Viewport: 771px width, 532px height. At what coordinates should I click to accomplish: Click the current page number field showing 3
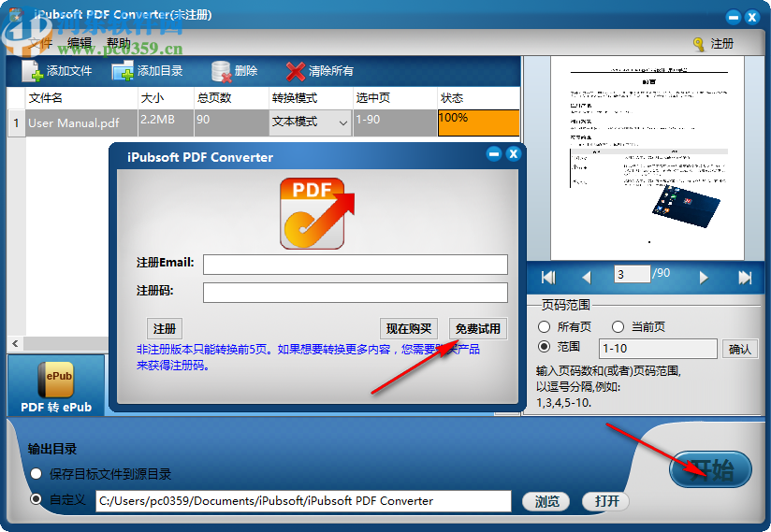[x=632, y=274]
